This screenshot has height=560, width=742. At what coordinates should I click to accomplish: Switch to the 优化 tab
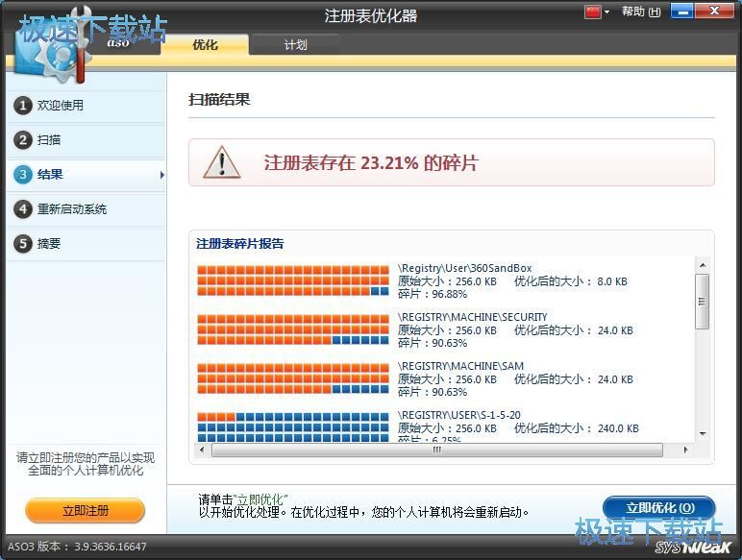coord(205,45)
